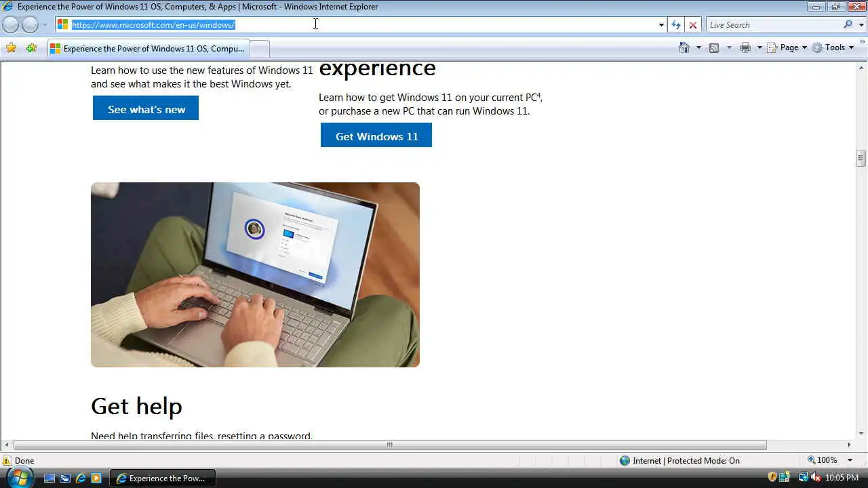Click the See what's new button
Viewport: 868px width, 488px height.
coord(146,108)
